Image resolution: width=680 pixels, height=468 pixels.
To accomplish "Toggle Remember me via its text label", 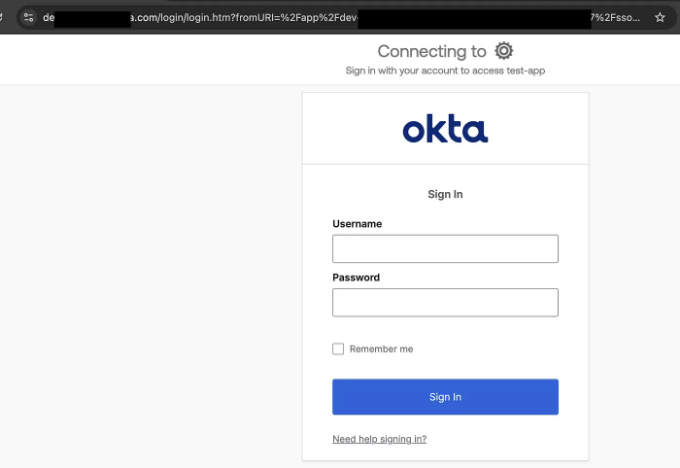I will 381,349.
